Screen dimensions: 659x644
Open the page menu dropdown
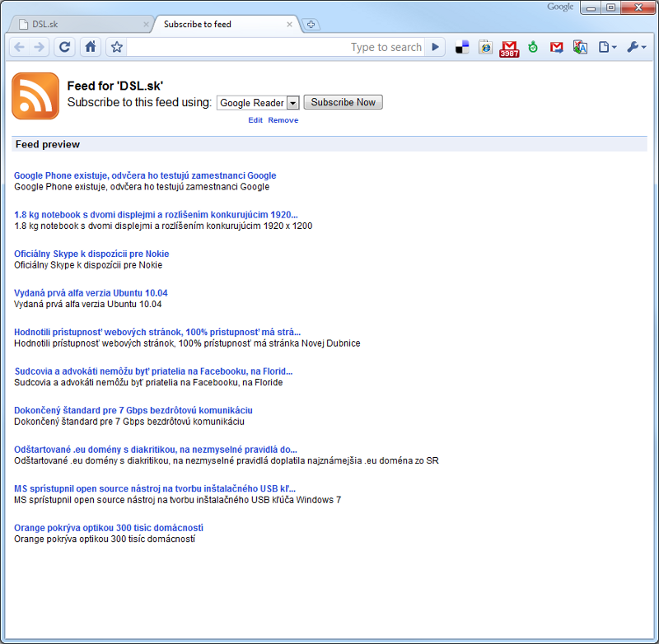(x=607, y=47)
